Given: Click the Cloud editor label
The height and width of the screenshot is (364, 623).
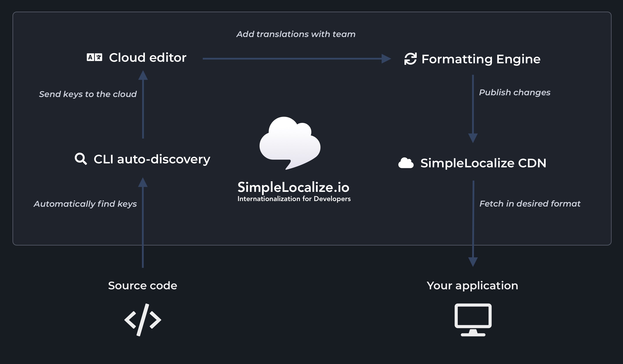Looking at the screenshot, I should [148, 58].
